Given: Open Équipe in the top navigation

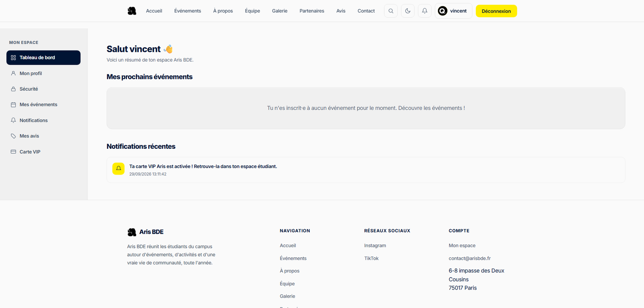Looking at the screenshot, I should (252, 11).
